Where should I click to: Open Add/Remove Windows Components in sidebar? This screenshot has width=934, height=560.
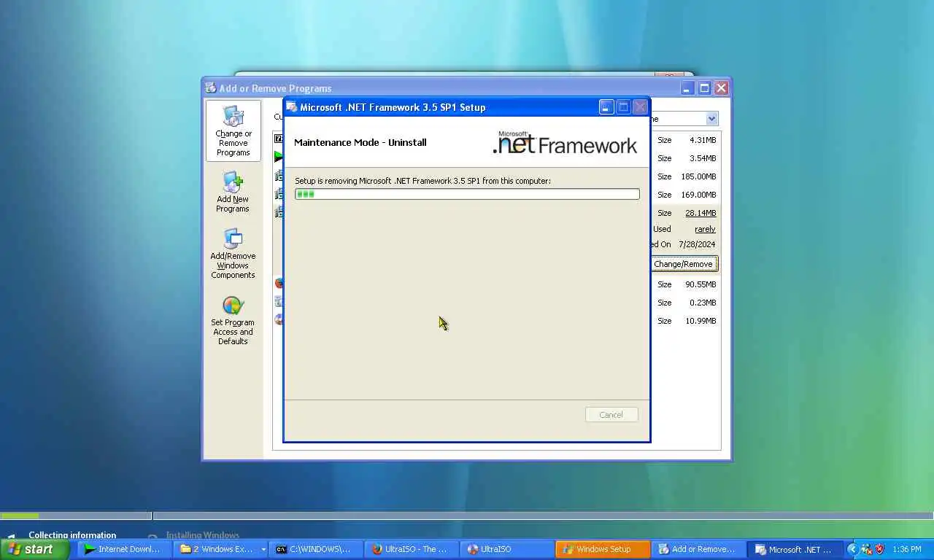pyautogui.click(x=233, y=254)
